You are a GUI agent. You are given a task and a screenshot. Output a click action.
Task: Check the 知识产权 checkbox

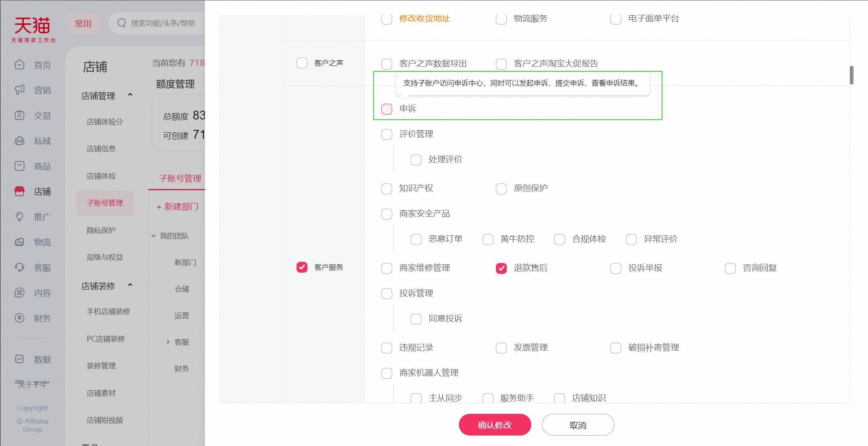pos(387,189)
